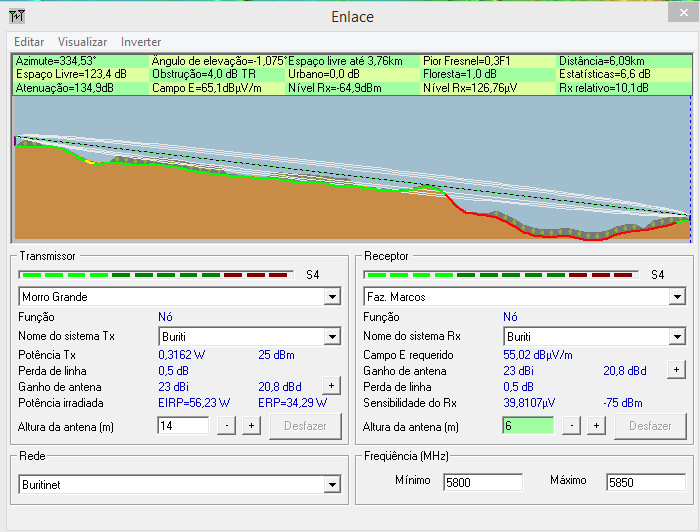Open the Nome do sistema Rx dropdown

click(x=677, y=337)
